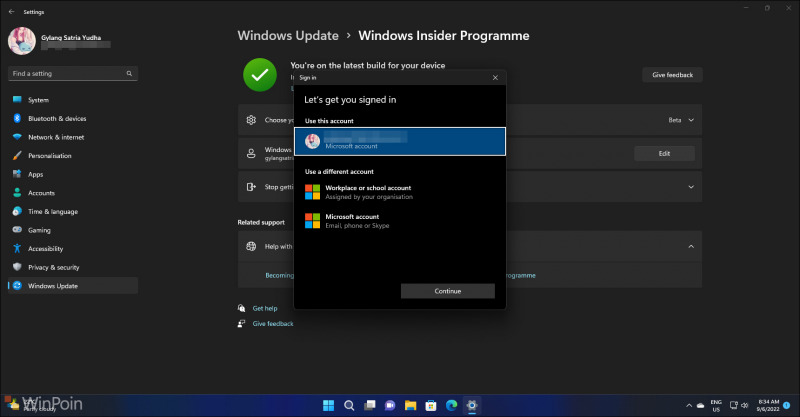Click the Choose your Insider settings gear icon
Image resolution: width=800 pixels, height=417 pixels.
251,120
